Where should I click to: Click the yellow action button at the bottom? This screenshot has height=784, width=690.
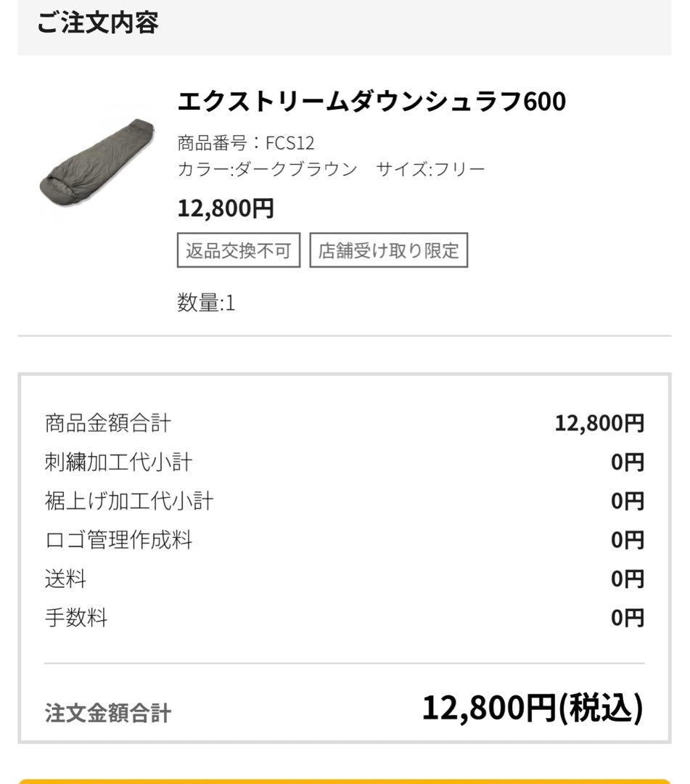point(345,778)
